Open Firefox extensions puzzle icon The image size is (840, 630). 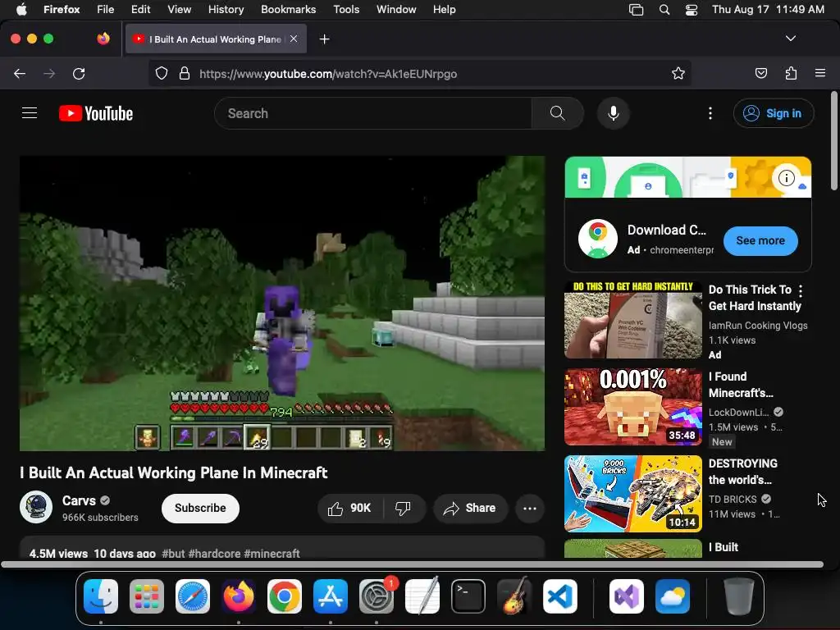click(x=791, y=73)
